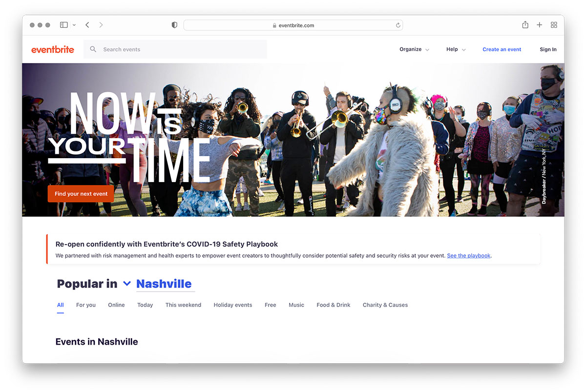This screenshot has width=586, height=392.
Task: Switch to the Today tab
Action: click(x=145, y=305)
